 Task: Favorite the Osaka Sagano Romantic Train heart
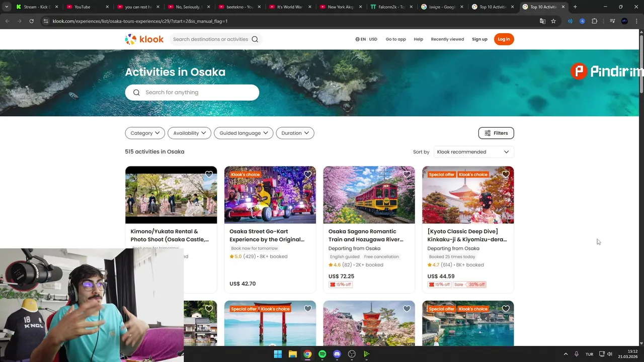(407, 174)
